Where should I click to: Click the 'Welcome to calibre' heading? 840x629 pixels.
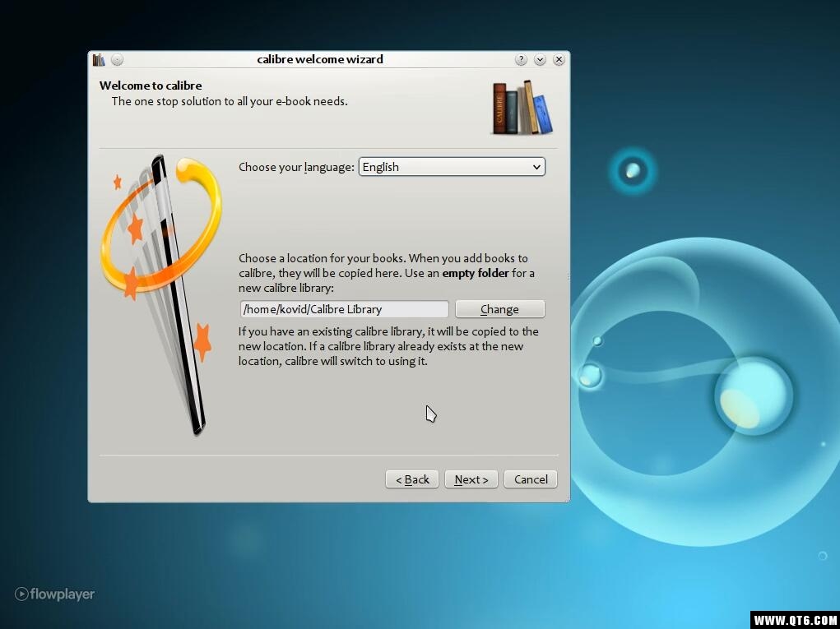(151, 86)
